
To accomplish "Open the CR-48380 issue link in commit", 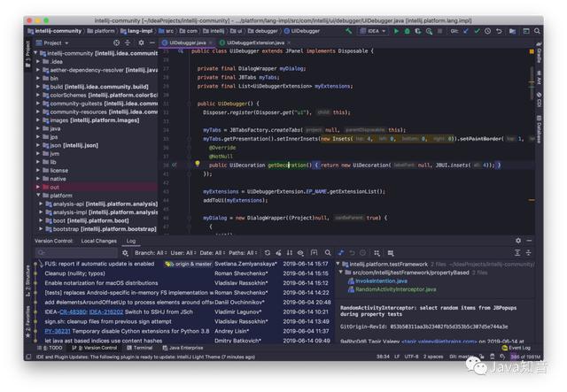I will coord(73,311).
